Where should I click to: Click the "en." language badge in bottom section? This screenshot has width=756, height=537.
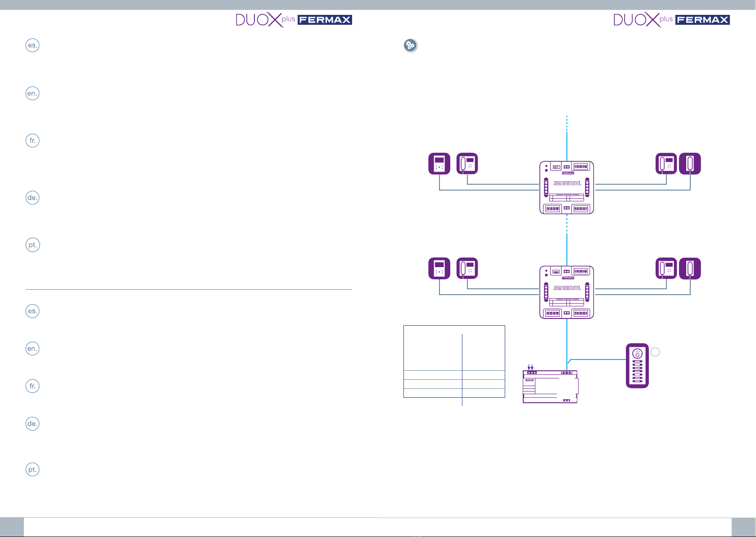tap(32, 349)
